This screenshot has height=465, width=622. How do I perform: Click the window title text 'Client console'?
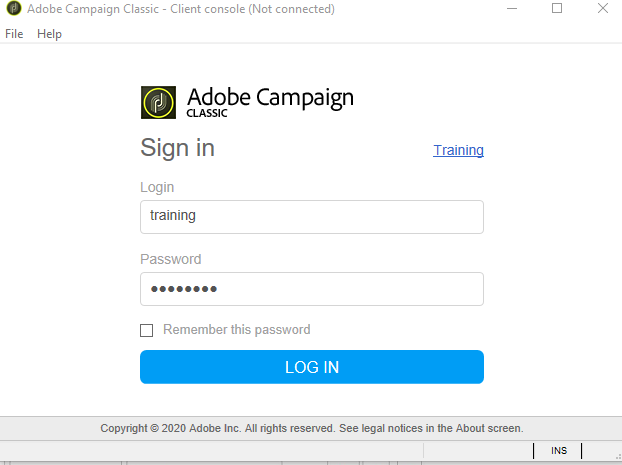tap(229, 9)
